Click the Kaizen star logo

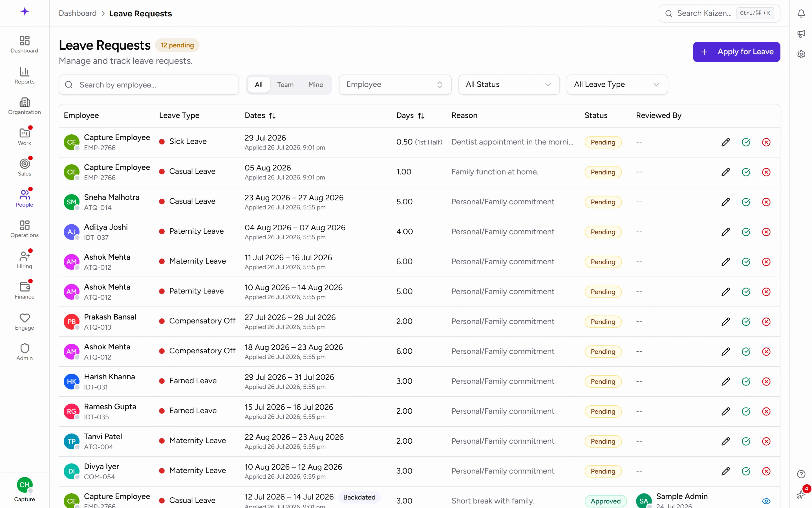click(25, 12)
